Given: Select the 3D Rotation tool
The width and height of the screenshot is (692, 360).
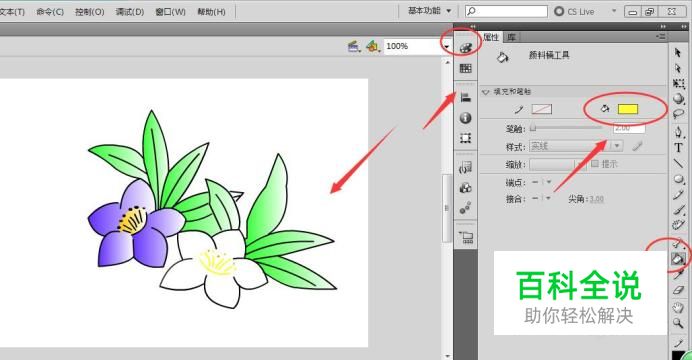Looking at the screenshot, I should click(678, 99).
